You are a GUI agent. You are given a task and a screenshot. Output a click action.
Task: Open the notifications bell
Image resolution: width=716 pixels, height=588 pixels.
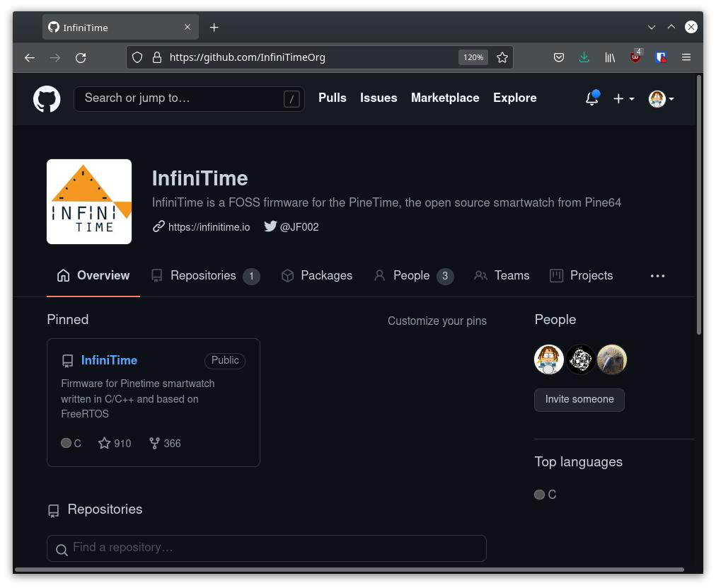(x=592, y=99)
